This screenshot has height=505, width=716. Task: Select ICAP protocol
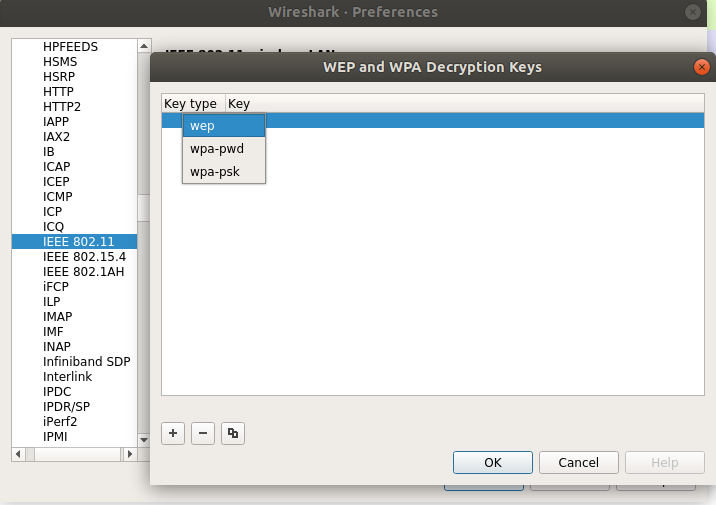click(57, 167)
